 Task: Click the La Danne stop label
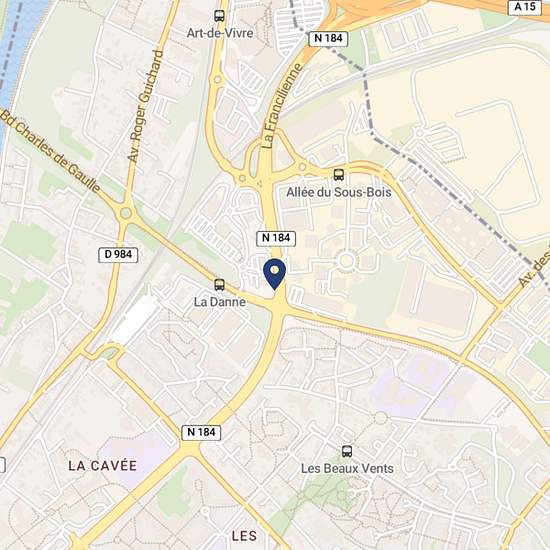(x=220, y=302)
